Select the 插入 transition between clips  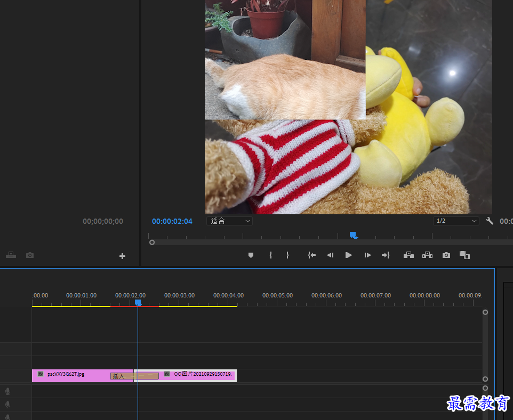click(x=134, y=376)
